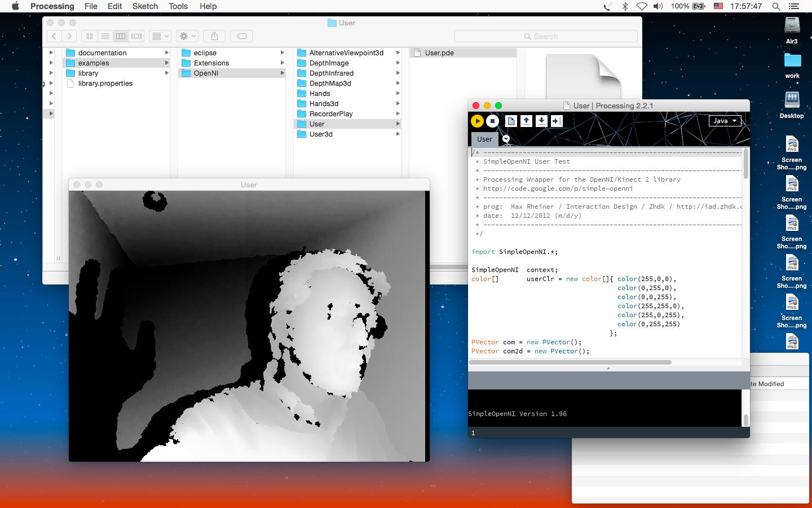Select the User tab in Processing editor

tap(484, 139)
